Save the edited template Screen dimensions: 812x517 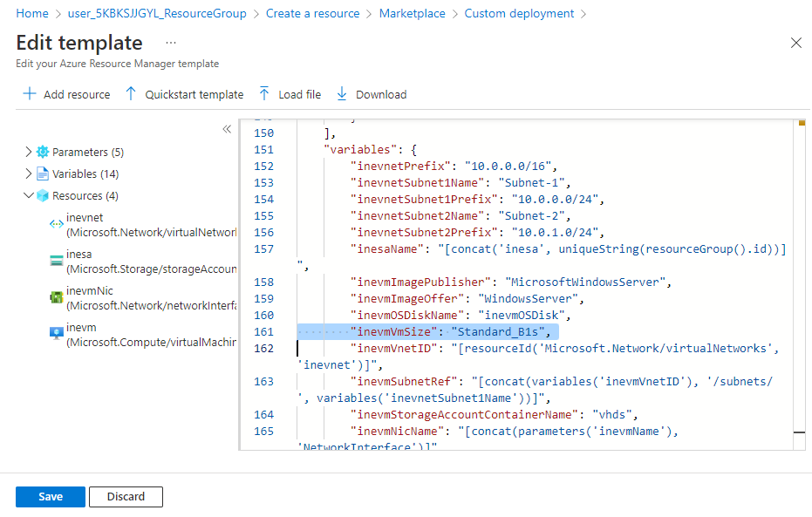51,497
